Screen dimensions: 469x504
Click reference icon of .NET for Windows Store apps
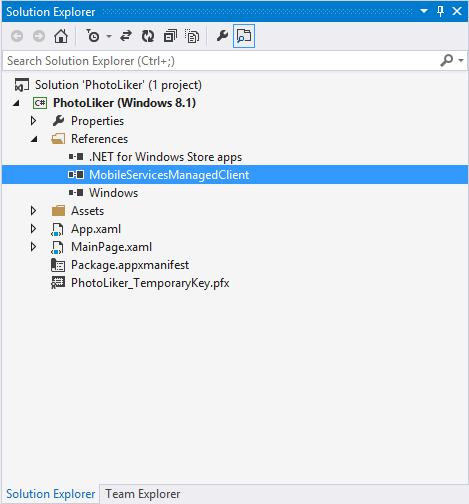coord(76,157)
